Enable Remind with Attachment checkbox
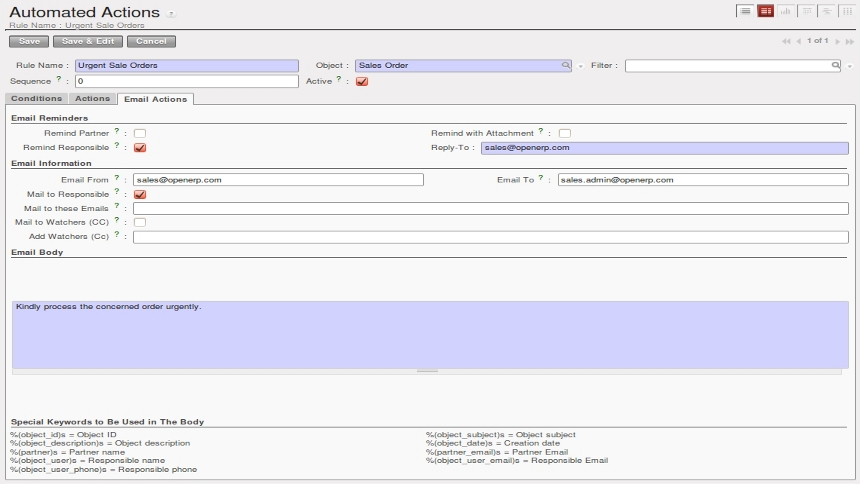 [x=564, y=133]
